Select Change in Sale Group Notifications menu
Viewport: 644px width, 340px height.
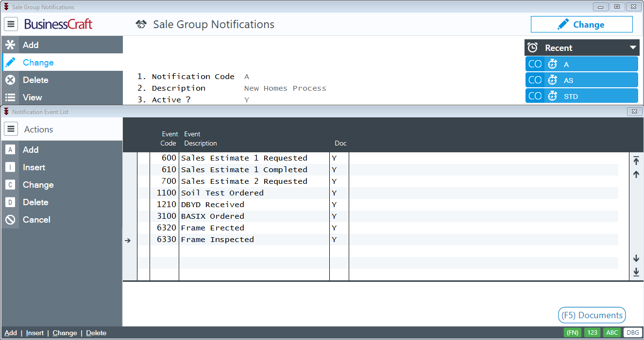62,62
